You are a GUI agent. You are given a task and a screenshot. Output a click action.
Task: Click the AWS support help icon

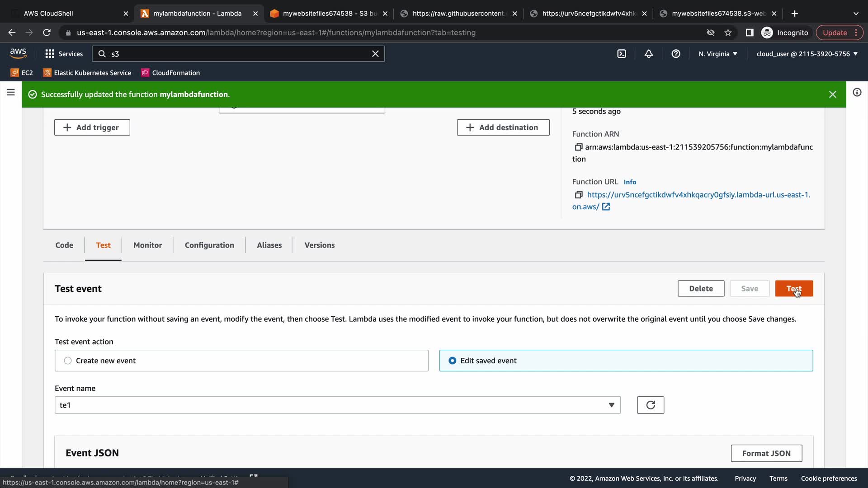point(676,54)
